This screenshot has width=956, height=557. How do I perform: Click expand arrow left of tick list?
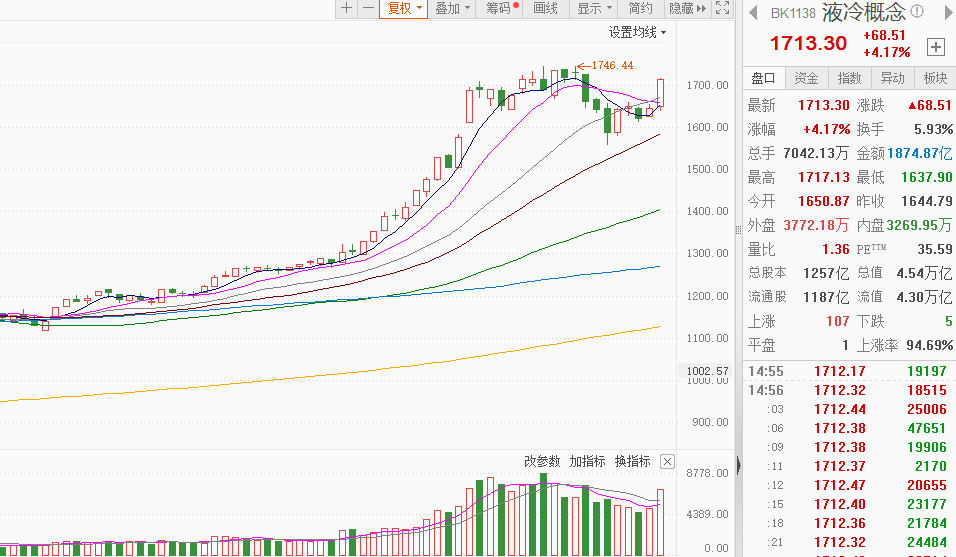pyautogui.click(x=738, y=466)
